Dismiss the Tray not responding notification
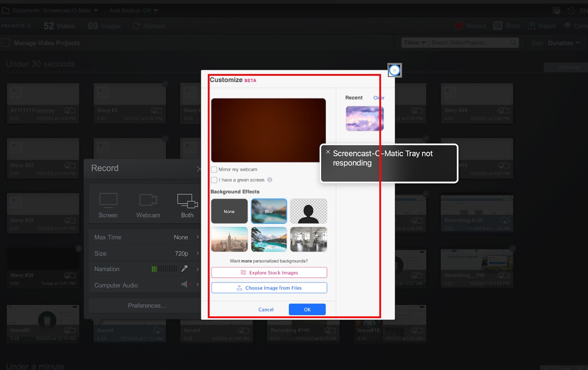Screen dimensions: 588x370 pos(328,152)
